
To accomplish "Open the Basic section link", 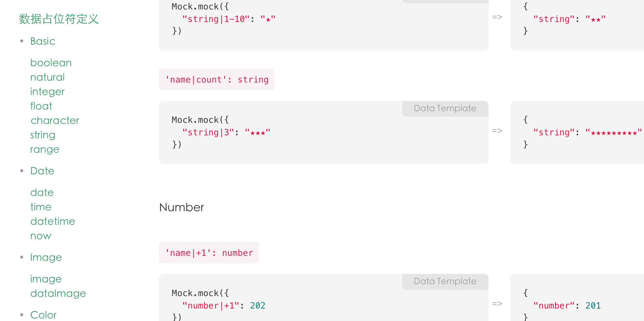I will coord(43,41).
